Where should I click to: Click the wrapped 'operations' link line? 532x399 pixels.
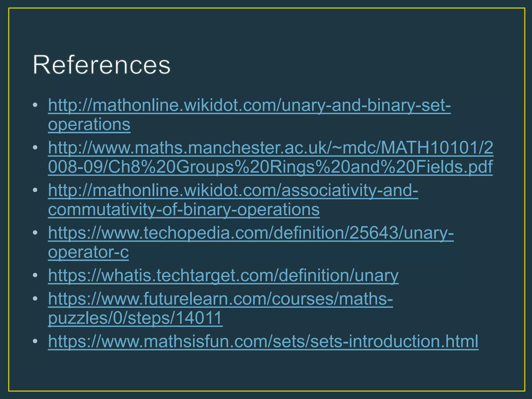click(89, 124)
